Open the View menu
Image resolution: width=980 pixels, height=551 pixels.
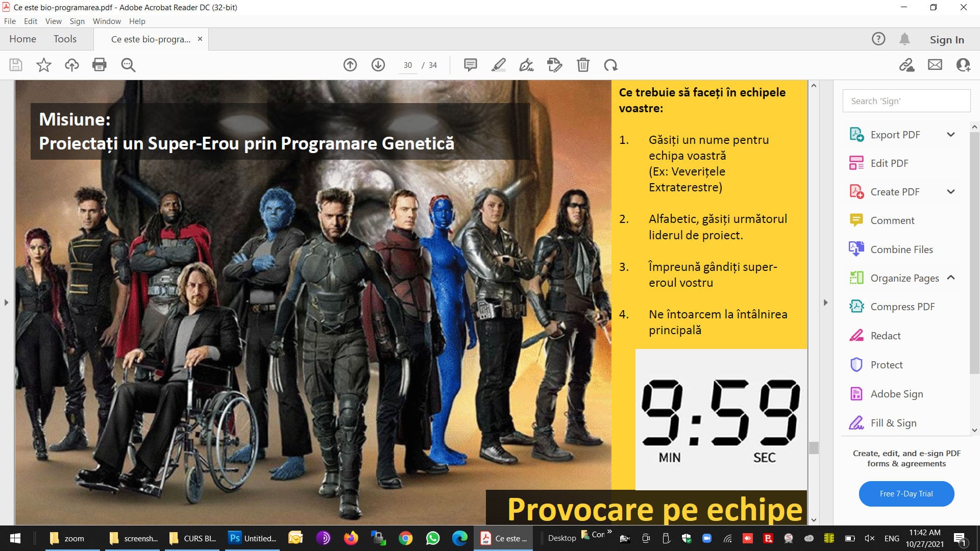click(53, 21)
